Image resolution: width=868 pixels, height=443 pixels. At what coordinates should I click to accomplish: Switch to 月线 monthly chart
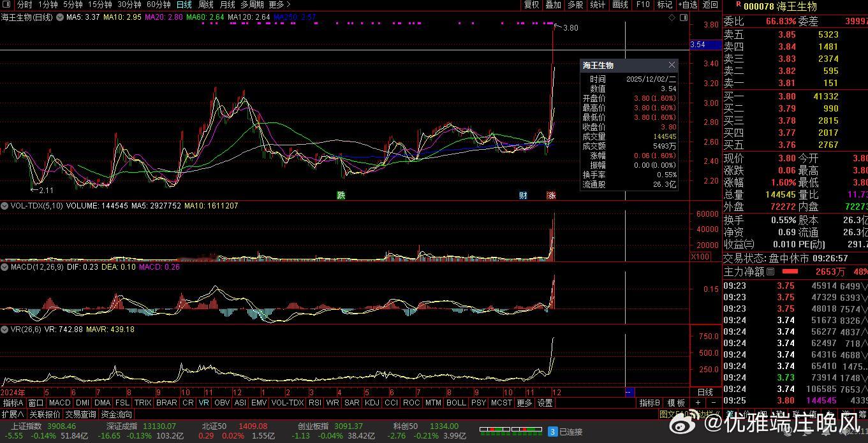coord(228,4)
